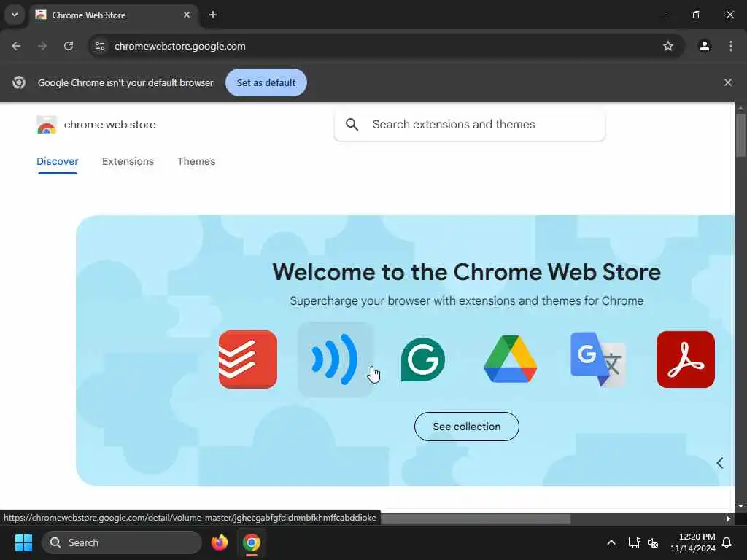Click the Windows taskbar Search box
Screen dimensions: 747x560
click(x=122, y=542)
